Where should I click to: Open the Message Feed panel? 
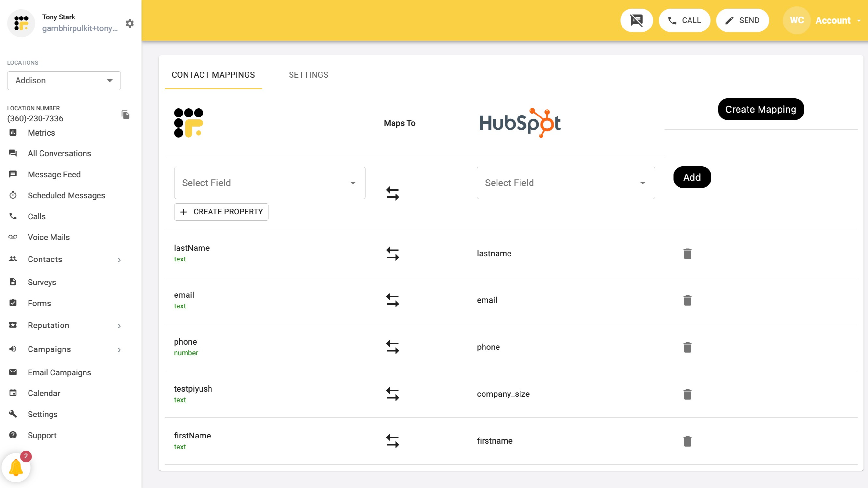click(54, 174)
